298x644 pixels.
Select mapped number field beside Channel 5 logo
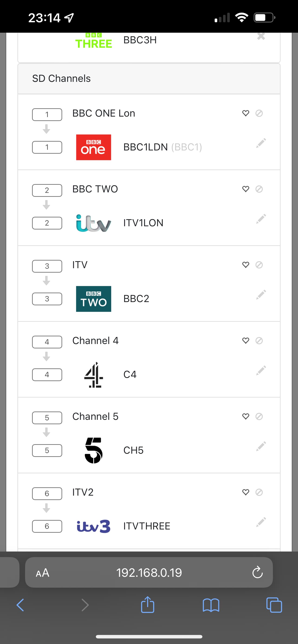(x=47, y=450)
